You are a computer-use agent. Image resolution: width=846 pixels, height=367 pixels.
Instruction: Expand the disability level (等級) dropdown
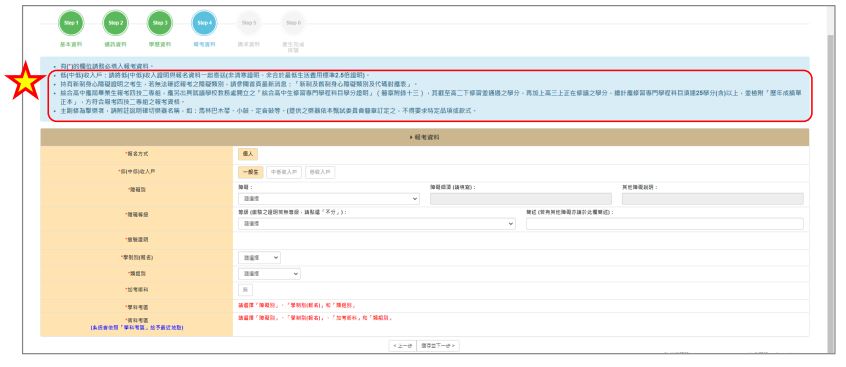click(x=377, y=224)
